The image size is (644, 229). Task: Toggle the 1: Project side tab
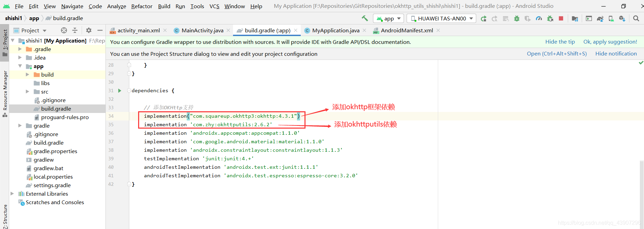[5, 42]
